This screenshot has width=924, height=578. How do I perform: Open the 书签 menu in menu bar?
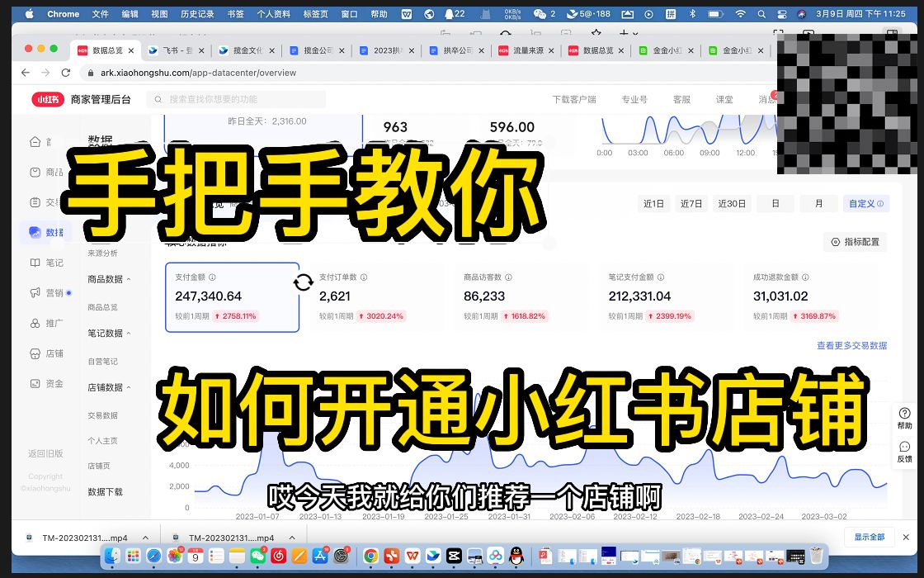click(236, 13)
